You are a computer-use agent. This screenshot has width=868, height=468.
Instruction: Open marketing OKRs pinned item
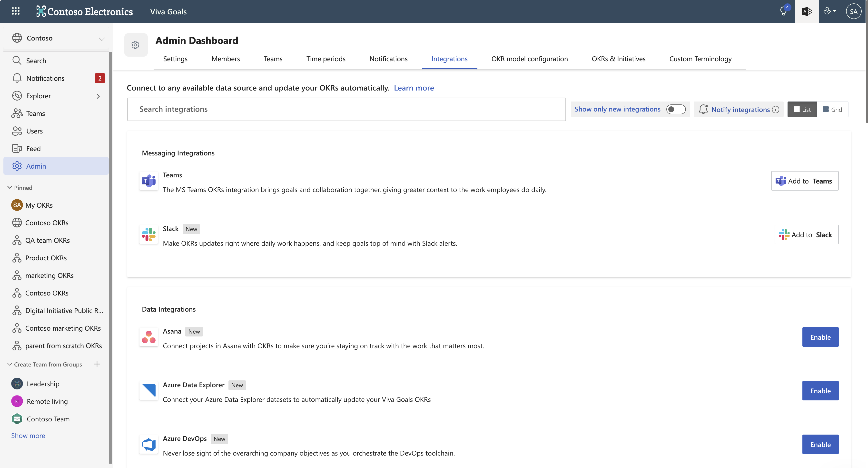tap(56, 275)
